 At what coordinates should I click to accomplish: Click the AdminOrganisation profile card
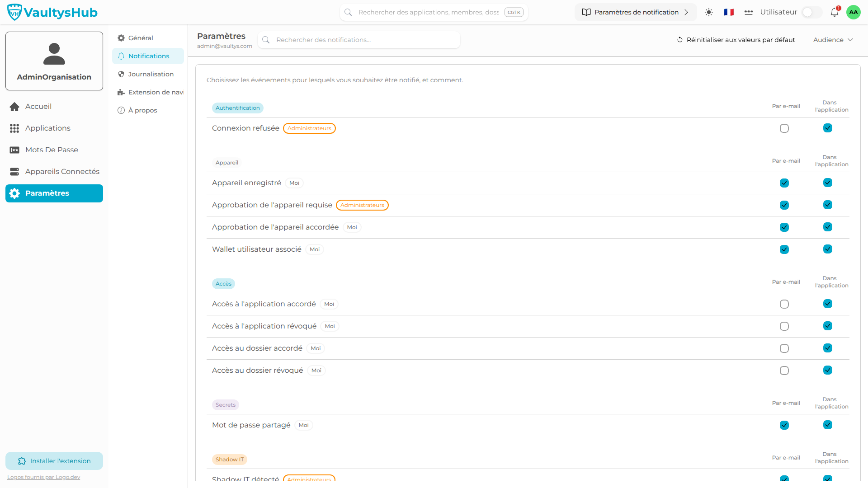pos(54,61)
